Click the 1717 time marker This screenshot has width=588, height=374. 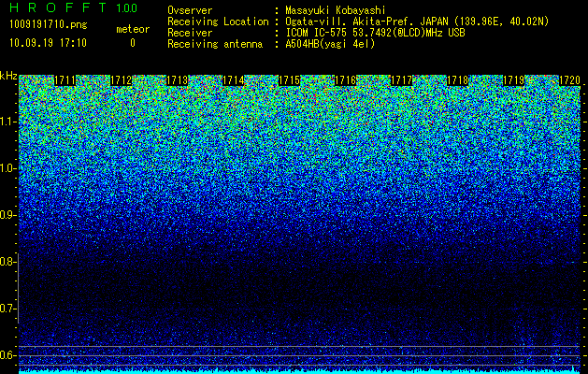[x=401, y=80]
